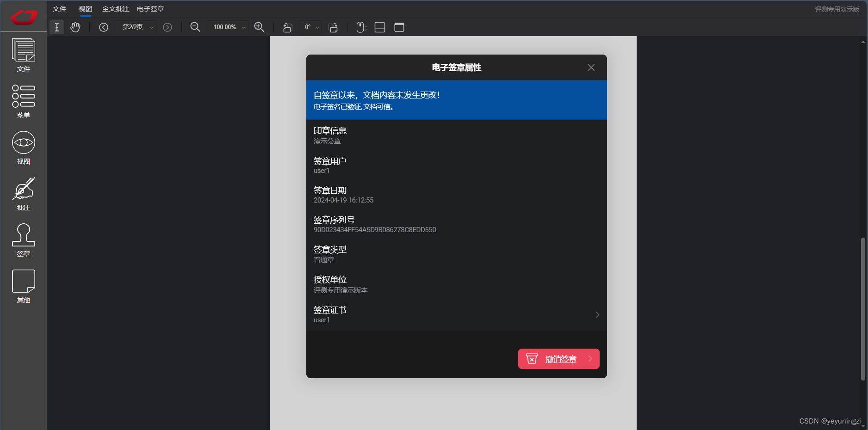Click the vertical scrollbar thumb
The width and height of the screenshot is (868, 430).
pos(863,309)
